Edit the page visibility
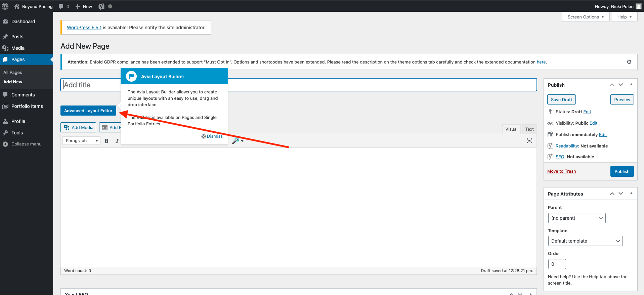 click(593, 123)
